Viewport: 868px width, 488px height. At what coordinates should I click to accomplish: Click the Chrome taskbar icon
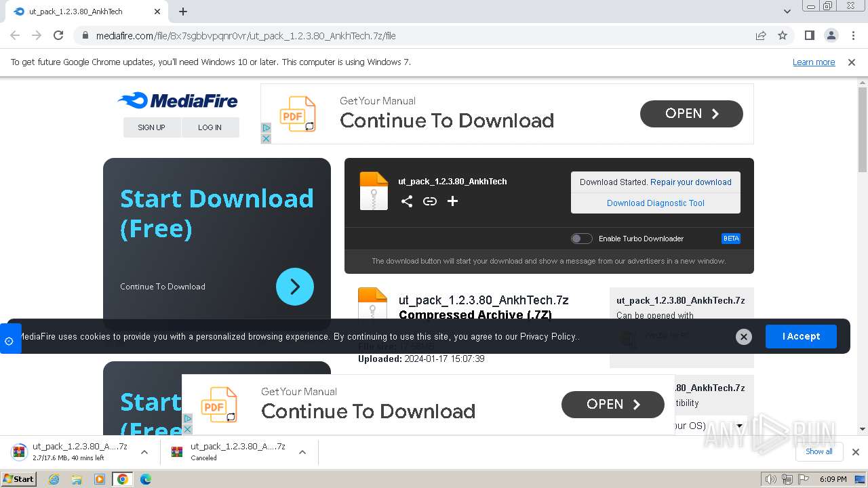[122, 479]
